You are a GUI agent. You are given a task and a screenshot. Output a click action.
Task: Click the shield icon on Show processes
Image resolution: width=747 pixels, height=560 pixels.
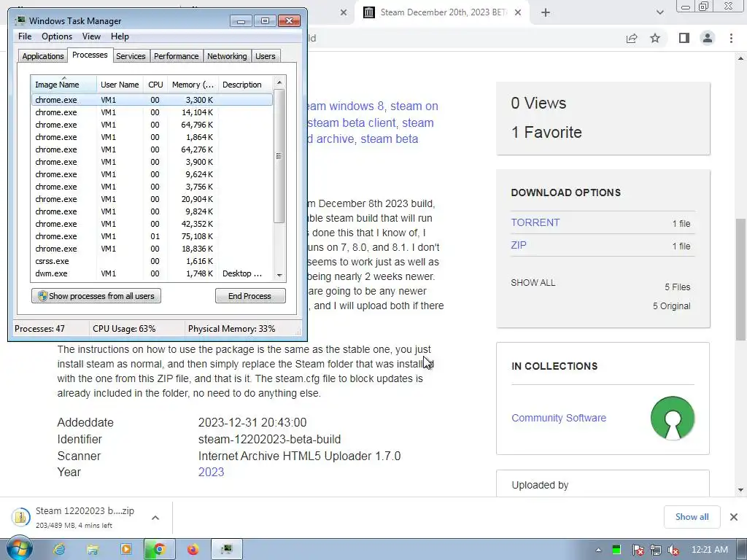(42, 296)
